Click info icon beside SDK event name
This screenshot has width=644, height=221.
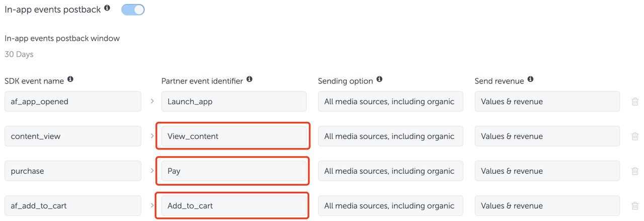[70, 80]
